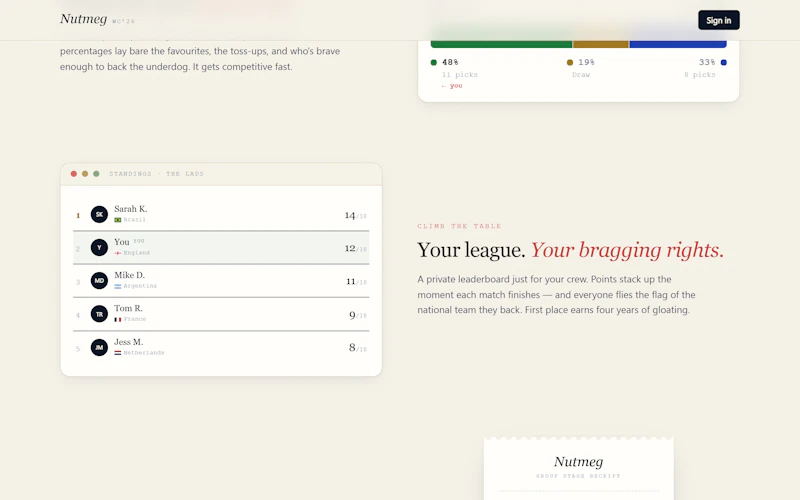
Task: Click the green legend dot beside 48%
Action: 434,62
